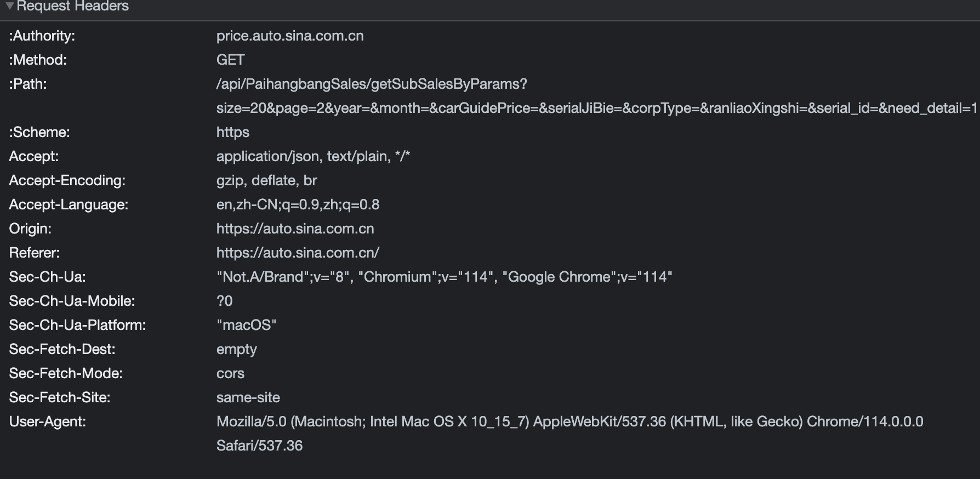
Task: Select the :Authority: header name
Action: [42, 36]
